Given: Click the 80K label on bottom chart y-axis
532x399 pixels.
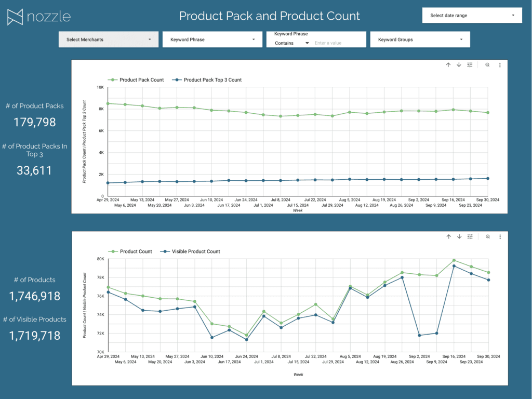Looking at the screenshot, I should coord(100,259).
